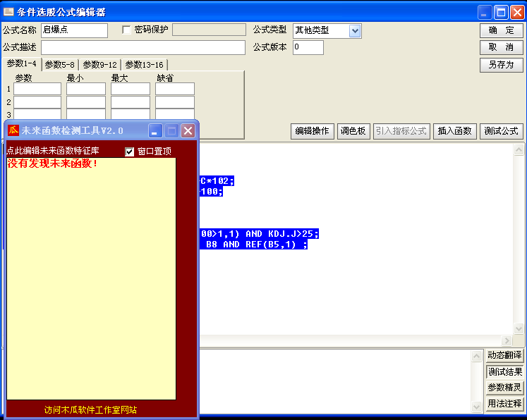Switch to the 参数13-16 tab
527x420 pixels.
(x=144, y=64)
